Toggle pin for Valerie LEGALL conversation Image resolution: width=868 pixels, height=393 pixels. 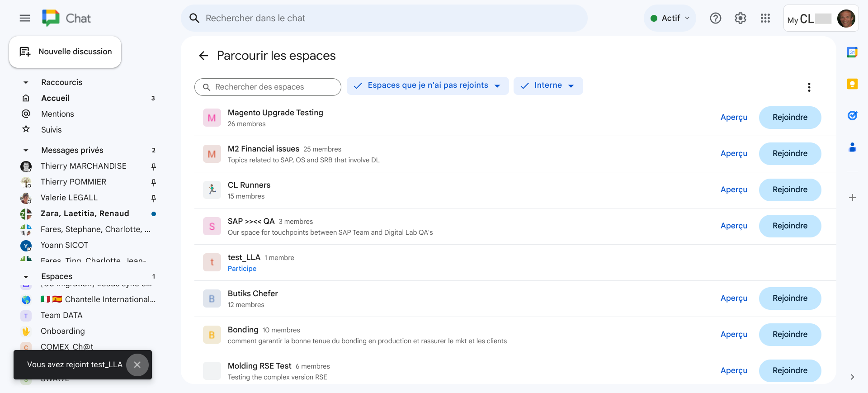[x=154, y=199]
